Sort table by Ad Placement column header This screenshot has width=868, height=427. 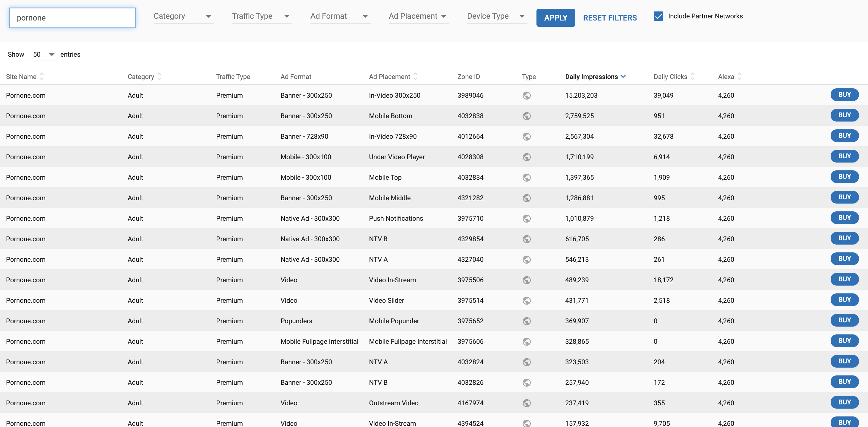coord(393,77)
